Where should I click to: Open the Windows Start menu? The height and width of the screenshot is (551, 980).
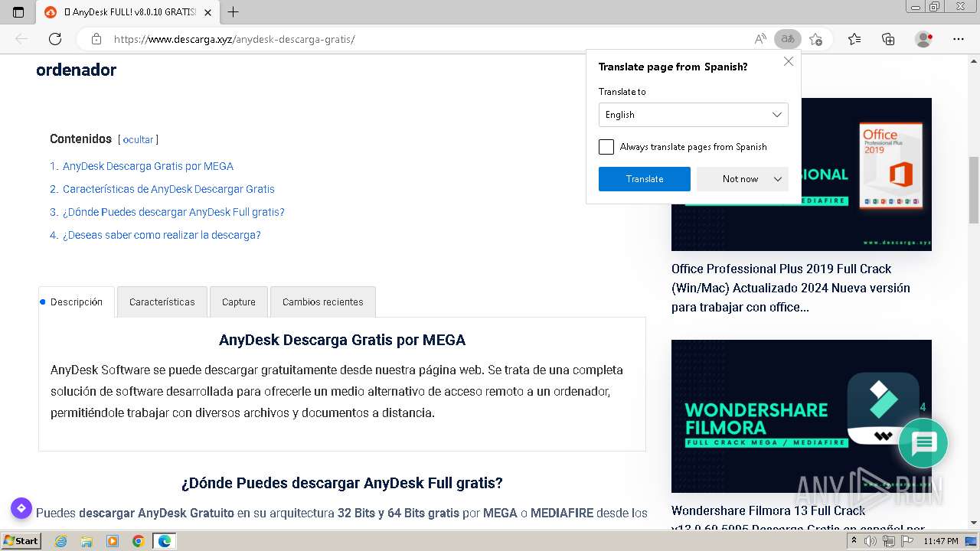(x=21, y=541)
